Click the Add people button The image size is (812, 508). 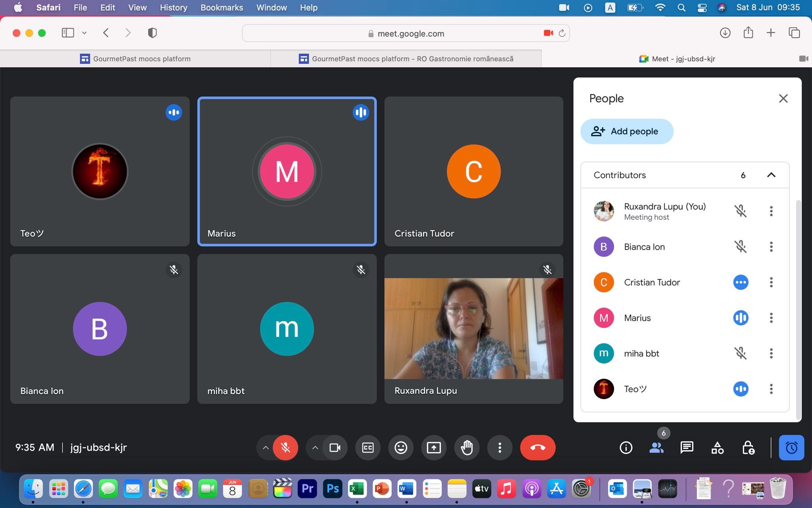click(626, 131)
